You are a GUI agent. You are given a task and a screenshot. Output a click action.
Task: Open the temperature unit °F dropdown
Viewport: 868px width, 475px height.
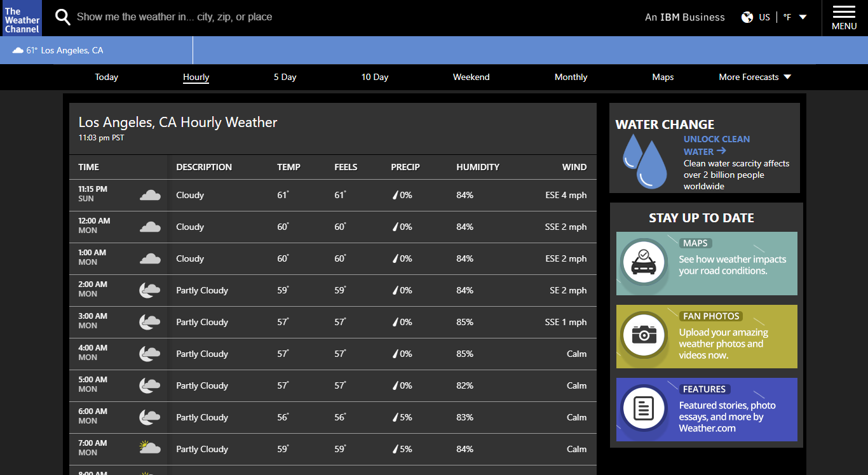[x=793, y=17]
